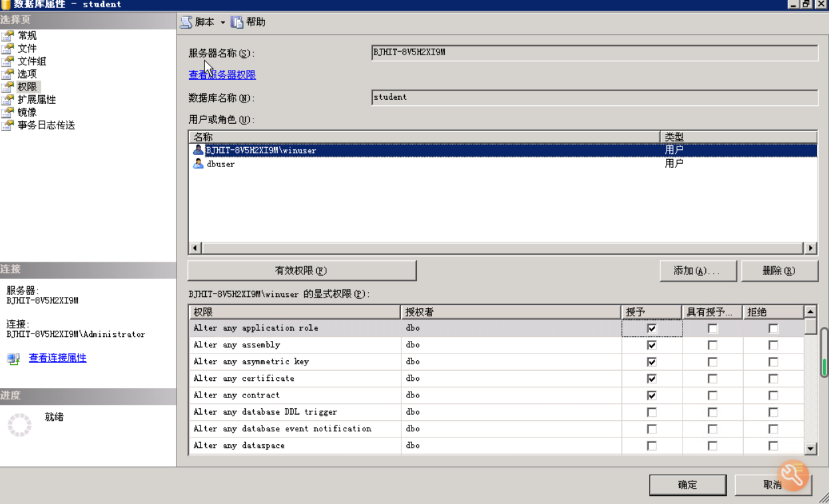This screenshot has width=829, height=504.
Task: Open the 镜像 page in the sidebar
Action: click(x=27, y=112)
